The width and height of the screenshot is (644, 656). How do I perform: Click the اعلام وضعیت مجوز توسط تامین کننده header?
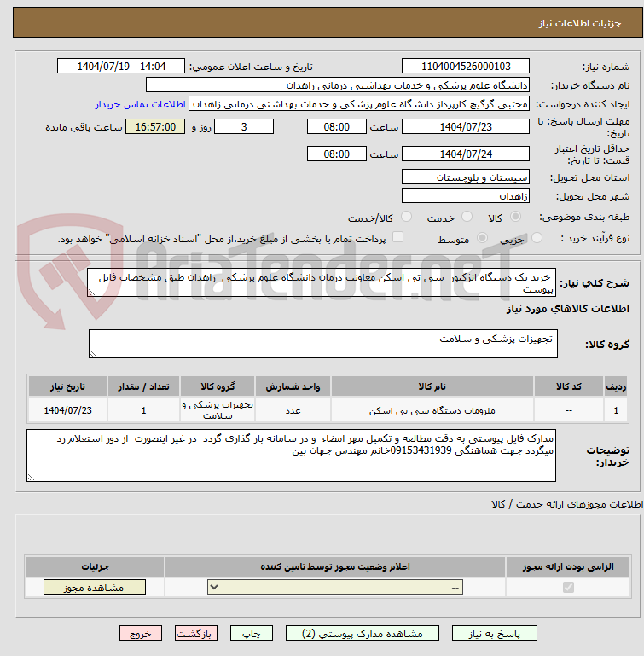[335, 566]
